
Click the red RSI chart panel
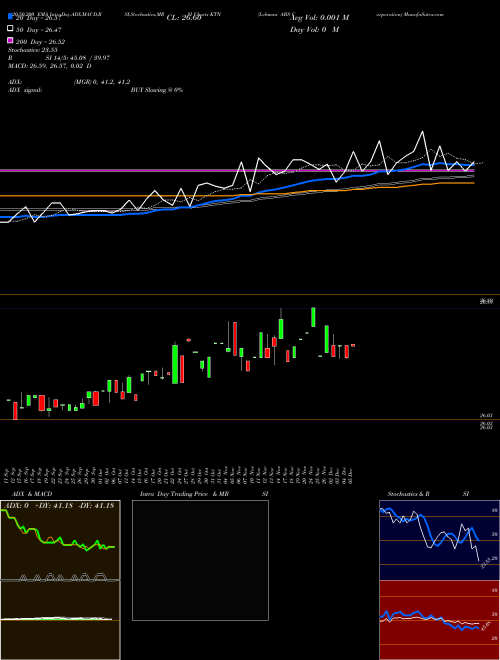click(439, 620)
